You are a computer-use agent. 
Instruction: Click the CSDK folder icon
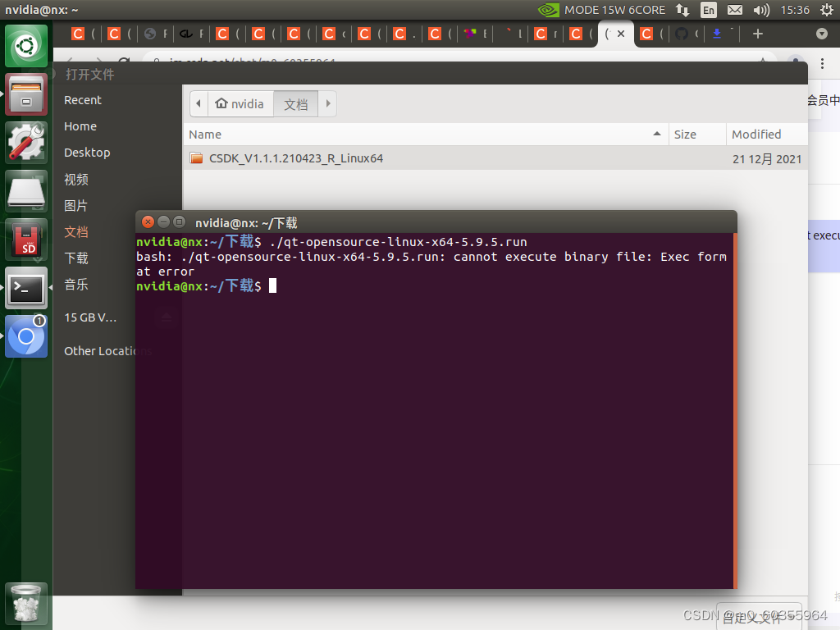pyautogui.click(x=197, y=158)
